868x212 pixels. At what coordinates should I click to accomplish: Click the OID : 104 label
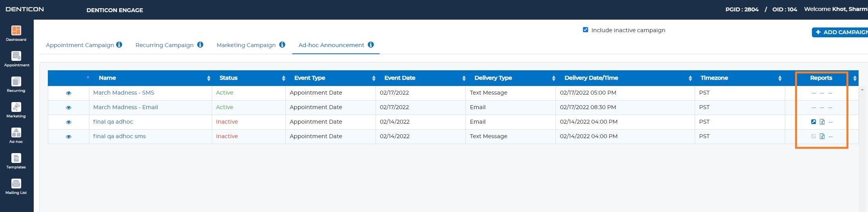point(784,9)
